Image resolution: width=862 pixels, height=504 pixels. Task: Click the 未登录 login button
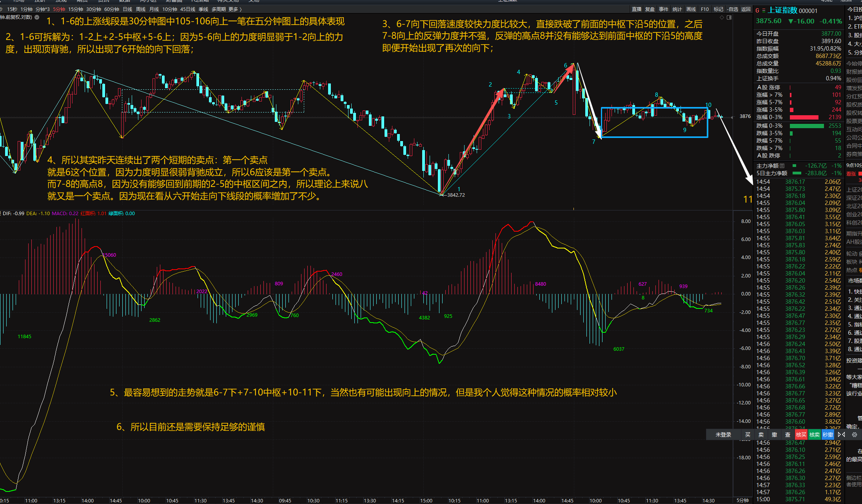[x=723, y=435]
